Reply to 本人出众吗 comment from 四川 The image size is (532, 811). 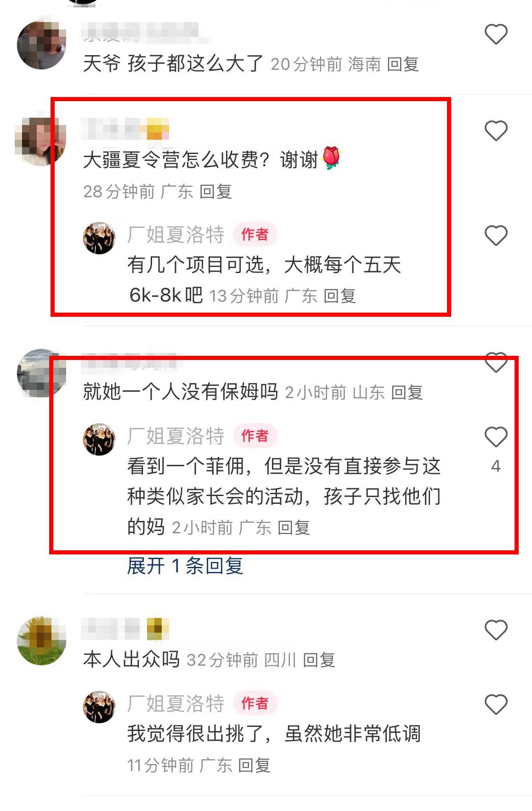coord(319,660)
